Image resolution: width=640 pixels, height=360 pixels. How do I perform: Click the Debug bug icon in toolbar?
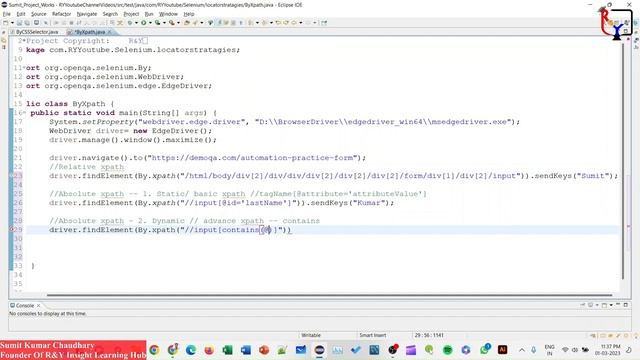(130, 23)
